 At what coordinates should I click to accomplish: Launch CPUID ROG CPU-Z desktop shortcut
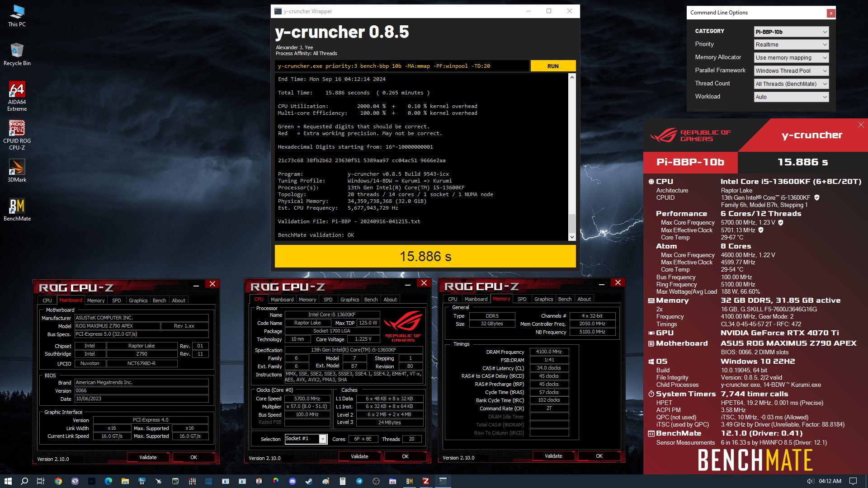pyautogui.click(x=17, y=136)
